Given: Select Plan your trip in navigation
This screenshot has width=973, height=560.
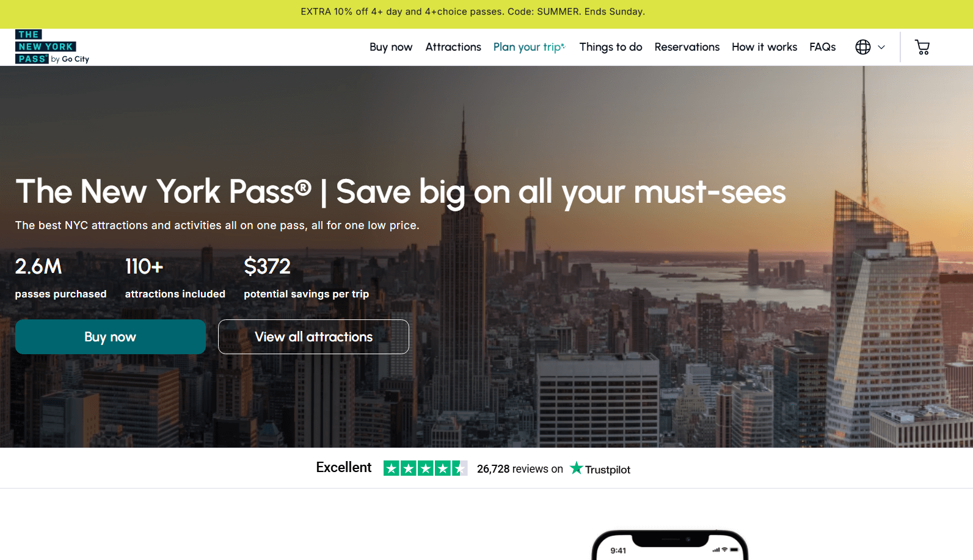Looking at the screenshot, I should point(530,47).
